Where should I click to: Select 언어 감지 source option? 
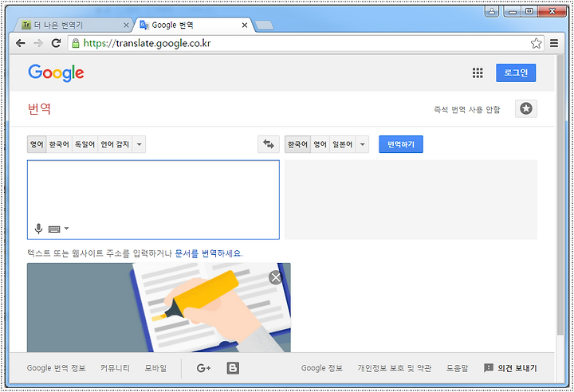coord(115,144)
